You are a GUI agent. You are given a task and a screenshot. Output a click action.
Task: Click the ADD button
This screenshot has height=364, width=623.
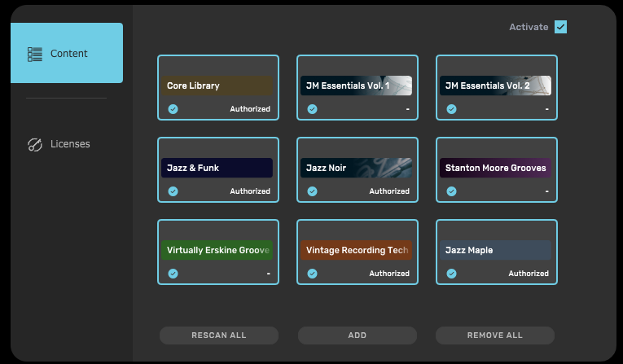[358, 335]
